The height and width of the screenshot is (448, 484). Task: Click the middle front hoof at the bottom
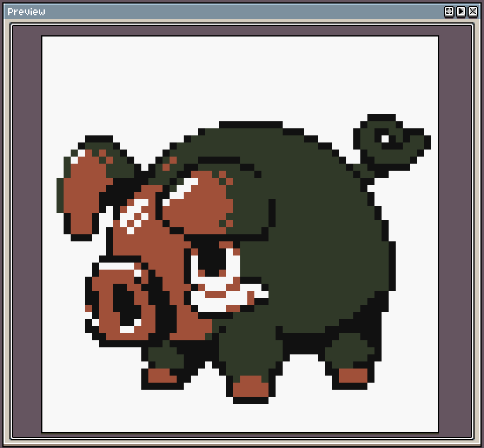pos(250,386)
